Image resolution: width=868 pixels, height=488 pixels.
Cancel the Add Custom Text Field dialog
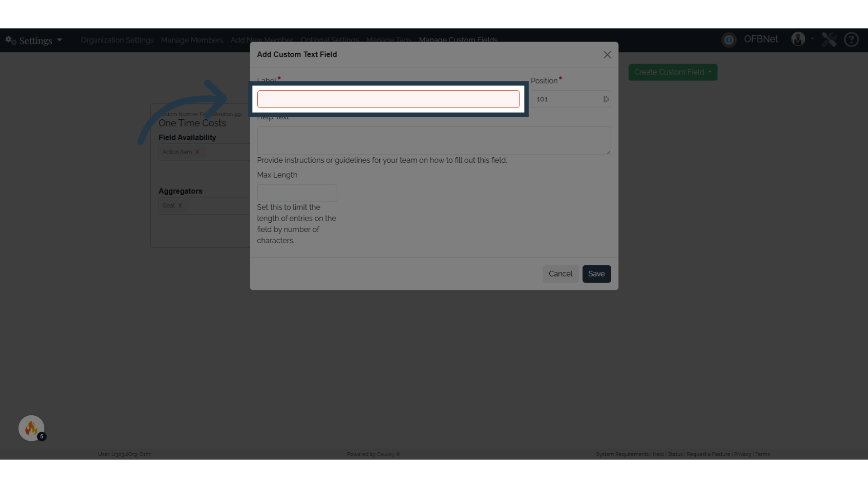point(561,274)
